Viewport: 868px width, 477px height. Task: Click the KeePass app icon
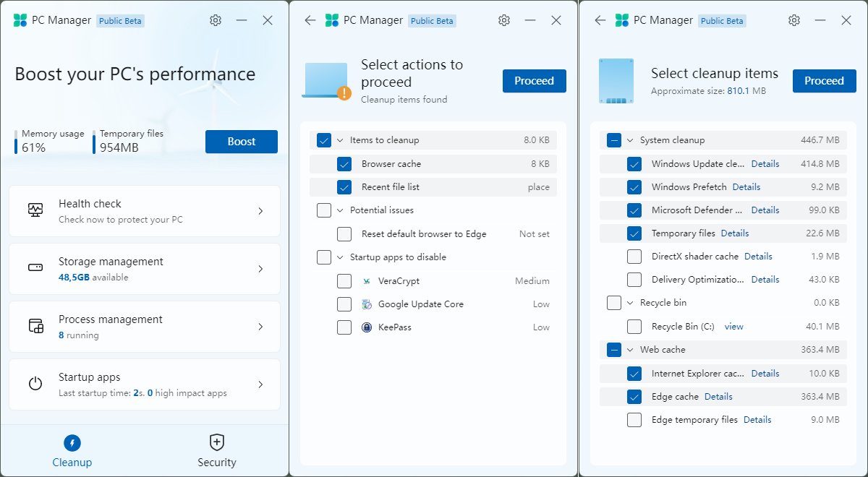[367, 327]
